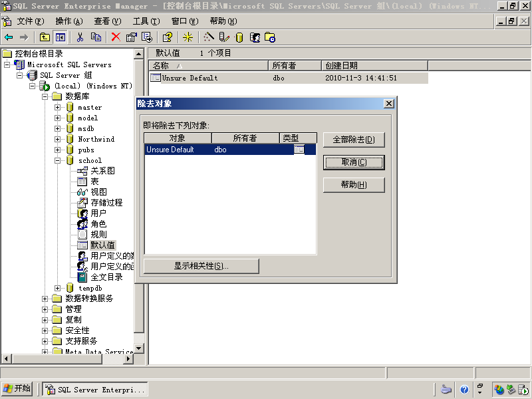This screenshot has width=532, height=399.
Task: Select the 关系图 diagrams node
Action: [x=102, y=171]
